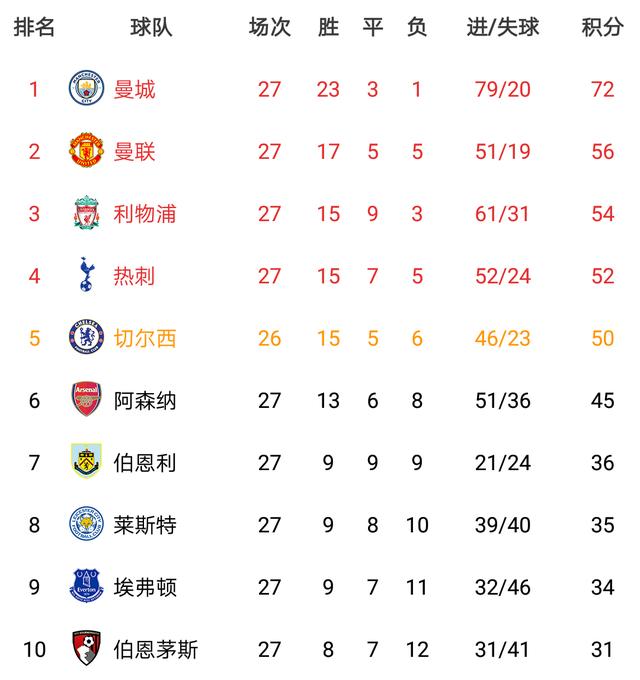Click 曼城's 72 points value
The width and height of the screenshot is (640, 680).
tap(602, 90)
